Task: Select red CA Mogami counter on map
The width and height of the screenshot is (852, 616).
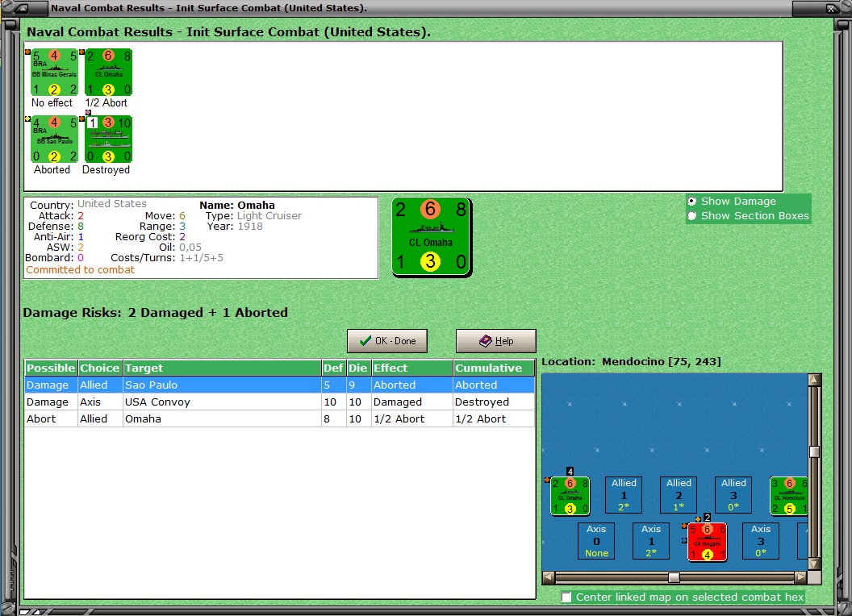Action: tap(707, 542)
